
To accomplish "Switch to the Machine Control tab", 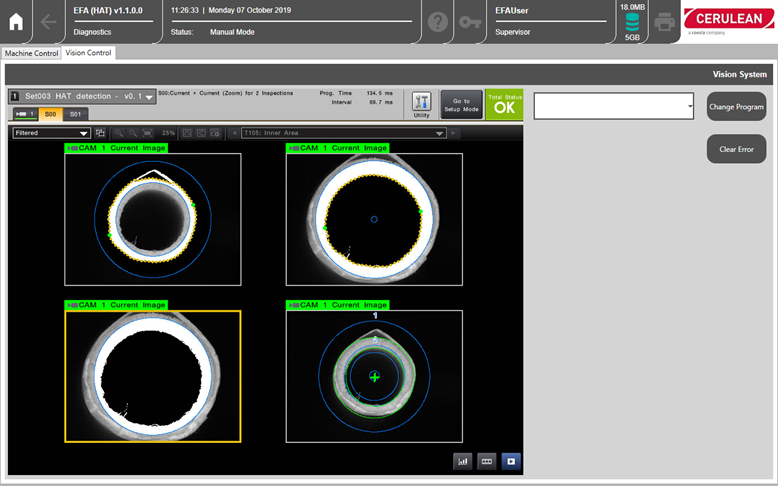I will [32, 53].
